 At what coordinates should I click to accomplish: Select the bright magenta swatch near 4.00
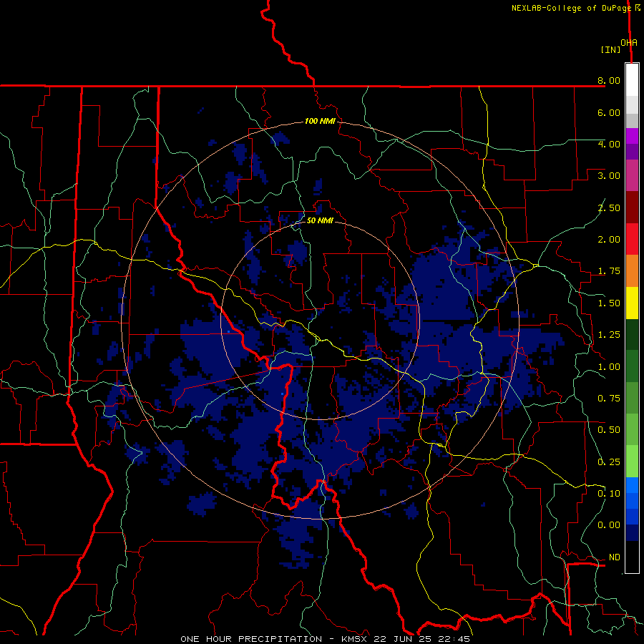[632, 136]
